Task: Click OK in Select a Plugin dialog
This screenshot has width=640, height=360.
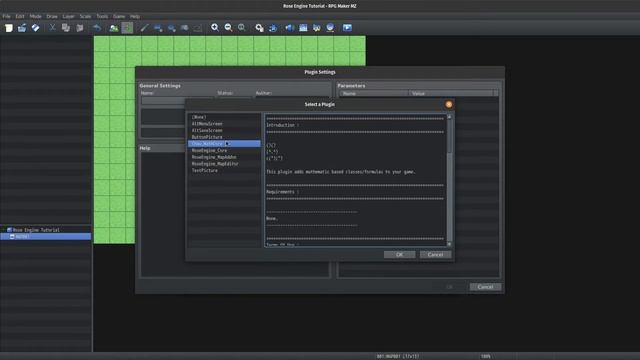Action: [x=400, y=254]
